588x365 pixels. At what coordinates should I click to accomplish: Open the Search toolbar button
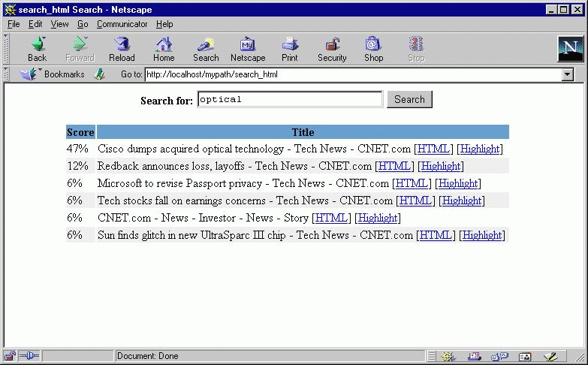pos(206,49)
